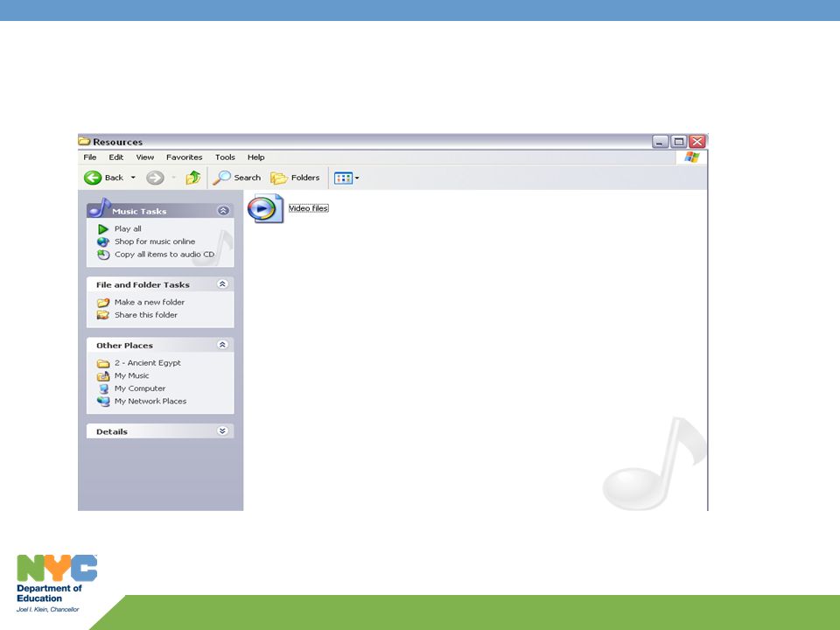This screenshot has width=840, height=630.
Task: Click the Other Places header text
Action: click(125, 346)
